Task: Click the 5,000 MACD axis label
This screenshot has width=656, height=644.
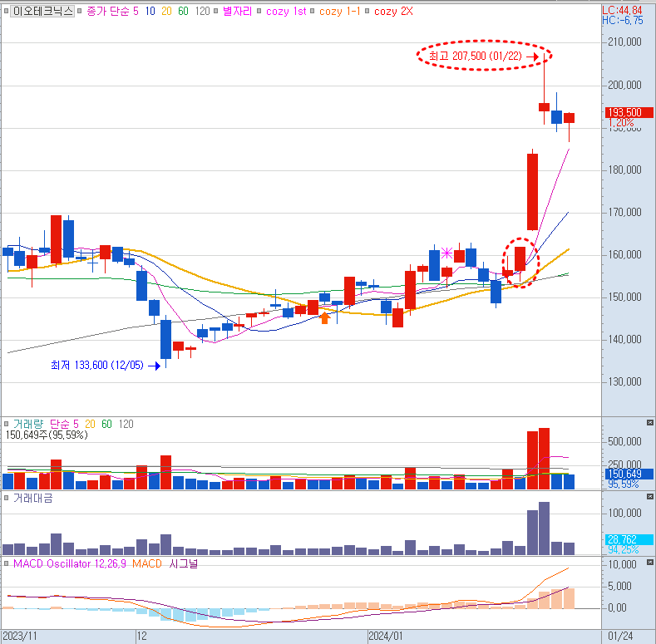Action: point(619,587)
